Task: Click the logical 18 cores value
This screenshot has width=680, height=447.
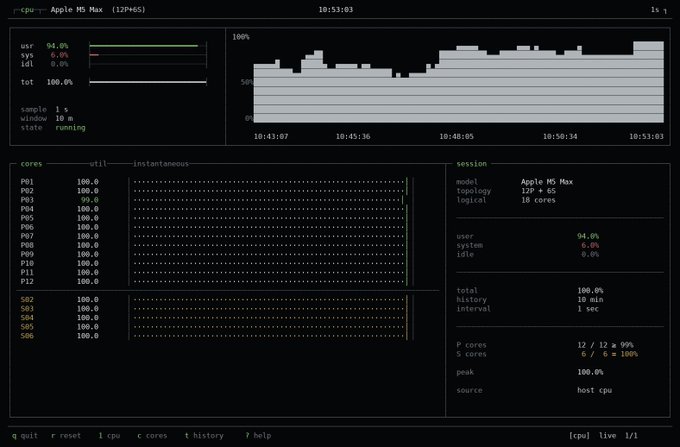Action: [x=538, y=200]
